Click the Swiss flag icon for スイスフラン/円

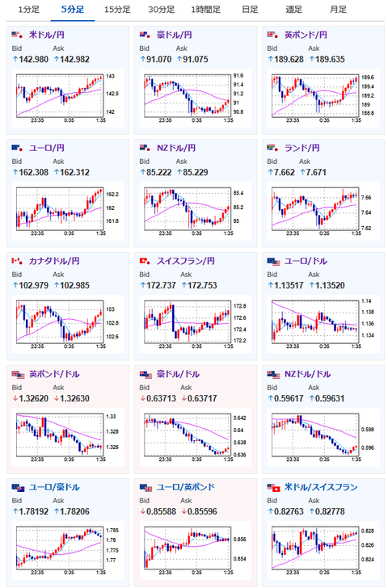point(145,261)
